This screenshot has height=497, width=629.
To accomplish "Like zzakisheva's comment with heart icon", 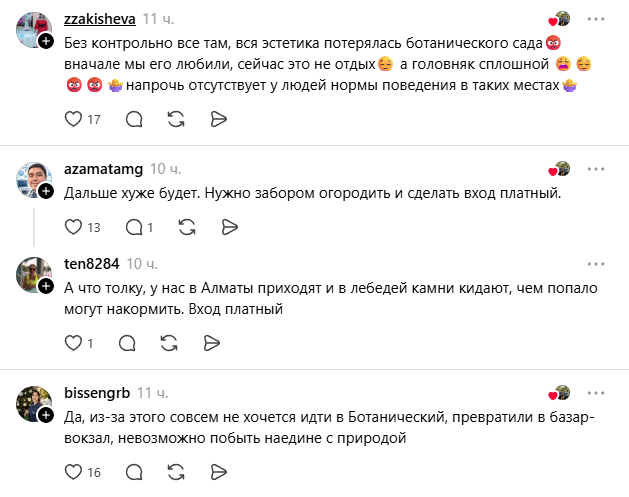I will [73, 119].
